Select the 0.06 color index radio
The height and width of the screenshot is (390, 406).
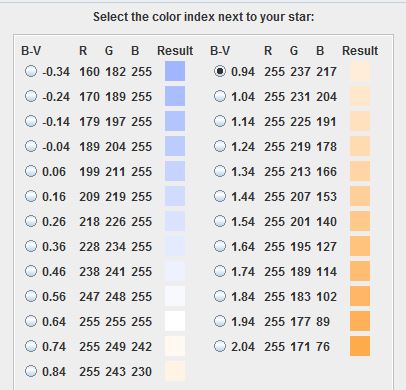click(x=31, y=171)
